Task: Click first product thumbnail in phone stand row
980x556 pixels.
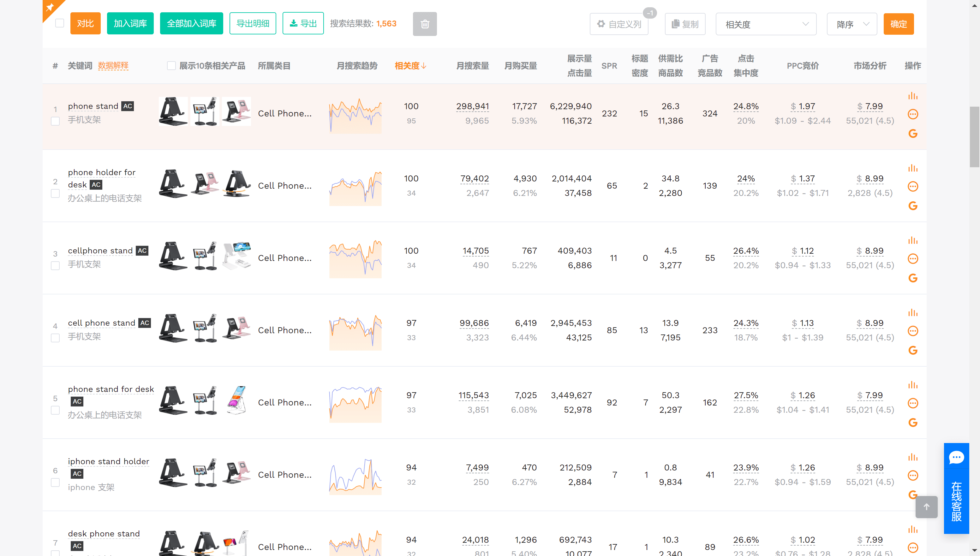Action: 173,111
